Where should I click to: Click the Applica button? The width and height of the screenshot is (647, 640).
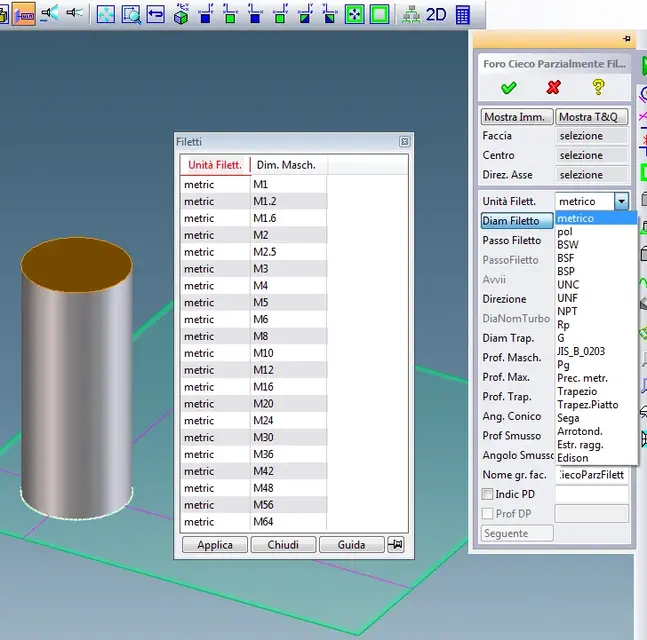point(215,545)
